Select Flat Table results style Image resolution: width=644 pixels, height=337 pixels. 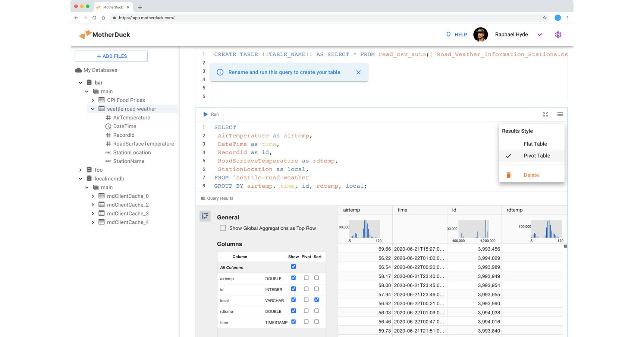point(535,144)
